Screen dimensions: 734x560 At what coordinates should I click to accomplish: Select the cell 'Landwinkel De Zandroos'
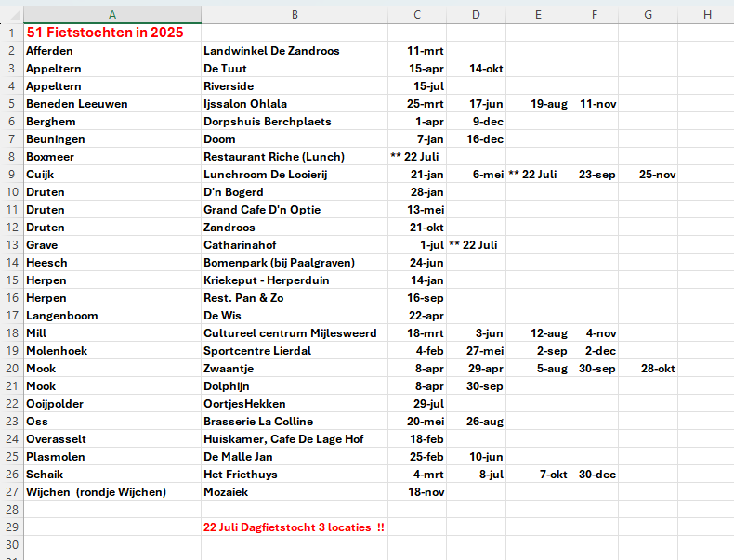[x=295, y=50]
